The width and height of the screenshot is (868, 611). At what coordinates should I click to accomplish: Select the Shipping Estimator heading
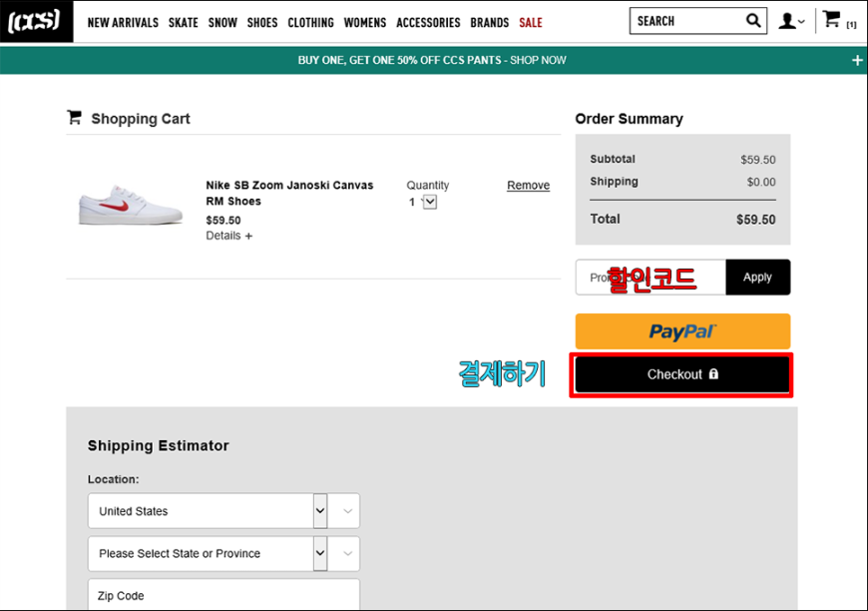click(159, 445)
